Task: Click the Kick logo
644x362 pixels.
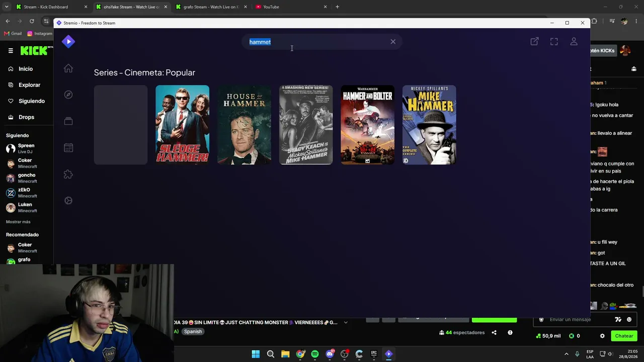Action: coord(34,51)
